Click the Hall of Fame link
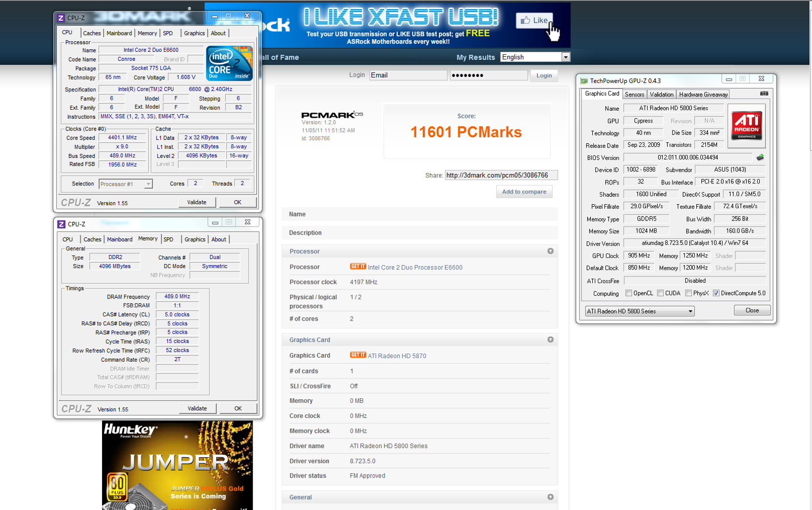 pos(280,57)
